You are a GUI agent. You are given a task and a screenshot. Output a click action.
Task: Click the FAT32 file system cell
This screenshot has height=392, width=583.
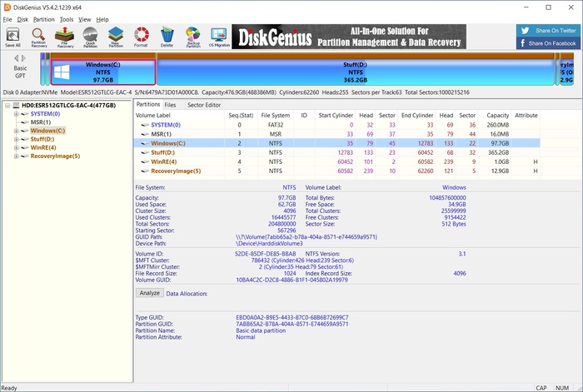[x=276, y=125]
